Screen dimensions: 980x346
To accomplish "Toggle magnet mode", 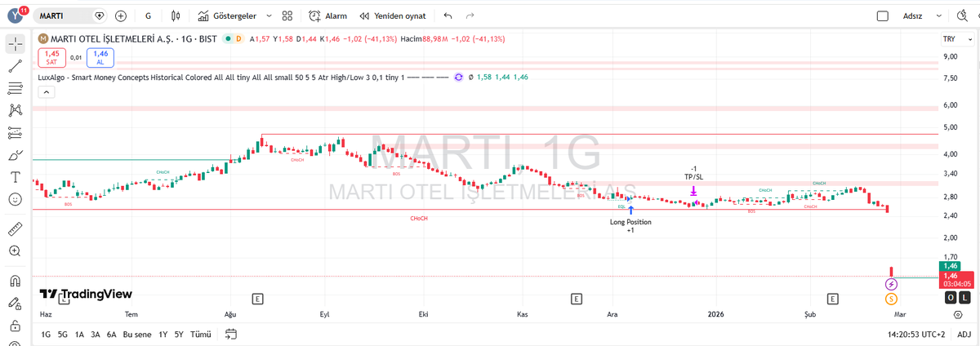I will coord(15,281).
